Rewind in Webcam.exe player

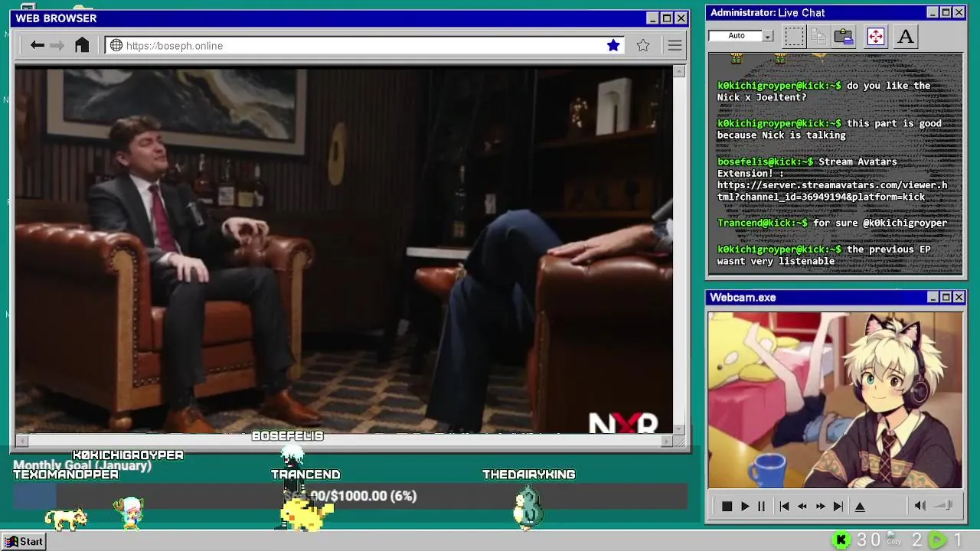802,506
